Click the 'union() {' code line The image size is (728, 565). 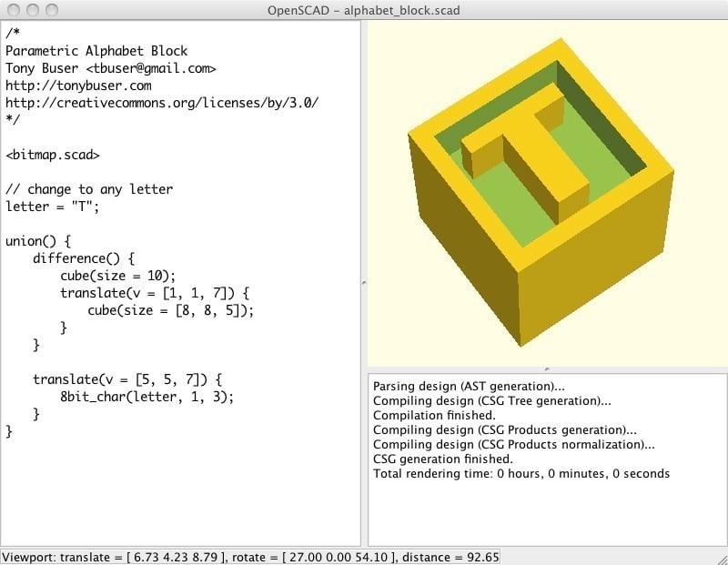tap(38, 241)
